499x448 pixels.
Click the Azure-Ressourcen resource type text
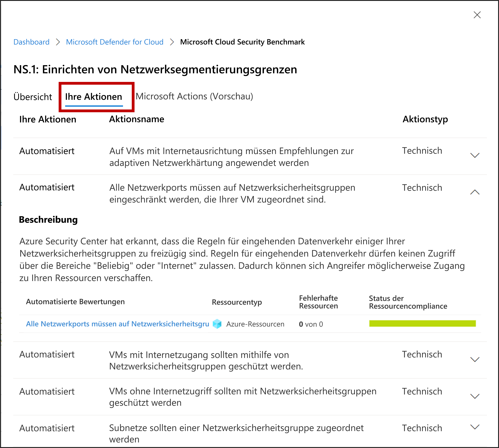(x=255, y=324)
